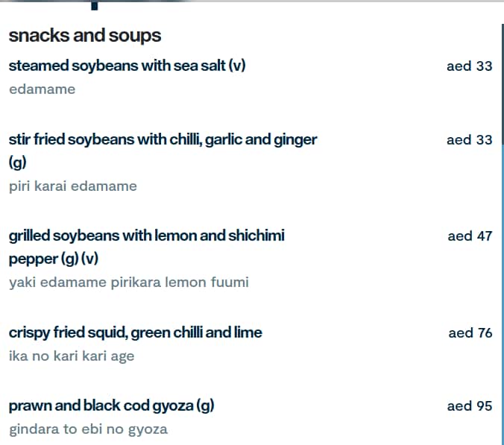Click the (g) marker under stir fried soybeans
504x445 pixels.
17,162
